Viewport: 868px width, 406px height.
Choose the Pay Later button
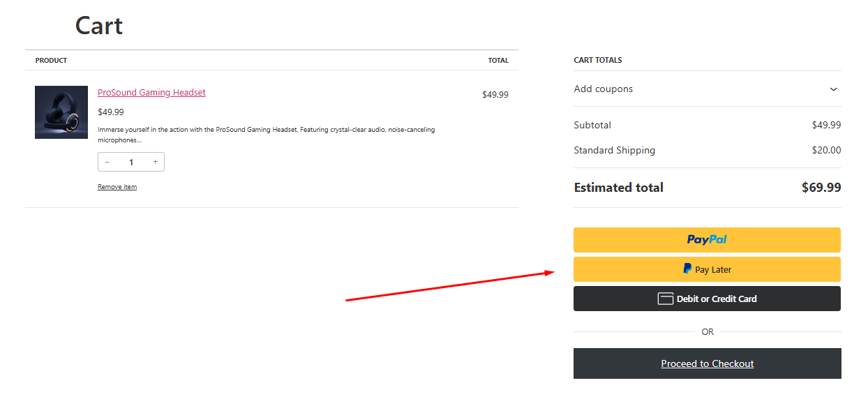(x=707, y=269)
